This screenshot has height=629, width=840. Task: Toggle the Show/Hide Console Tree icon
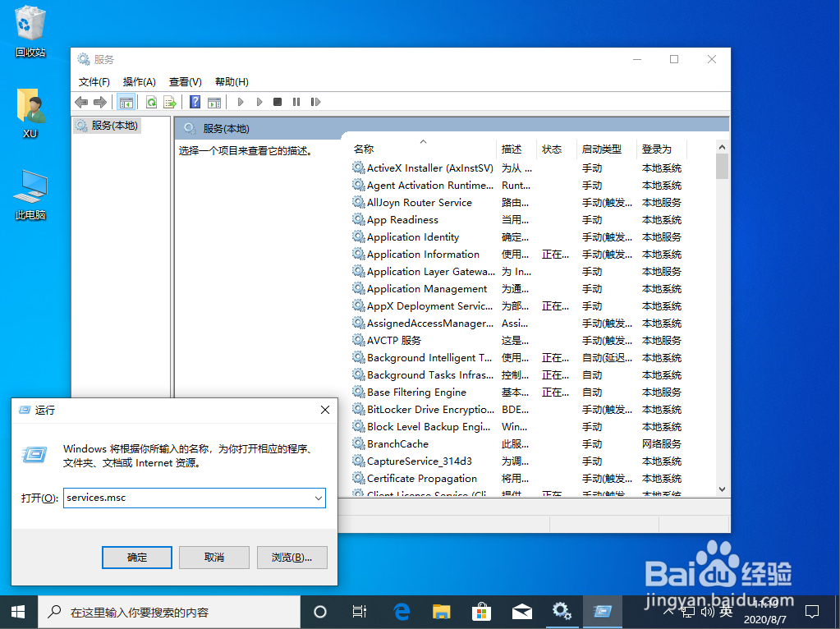[128, 101]
